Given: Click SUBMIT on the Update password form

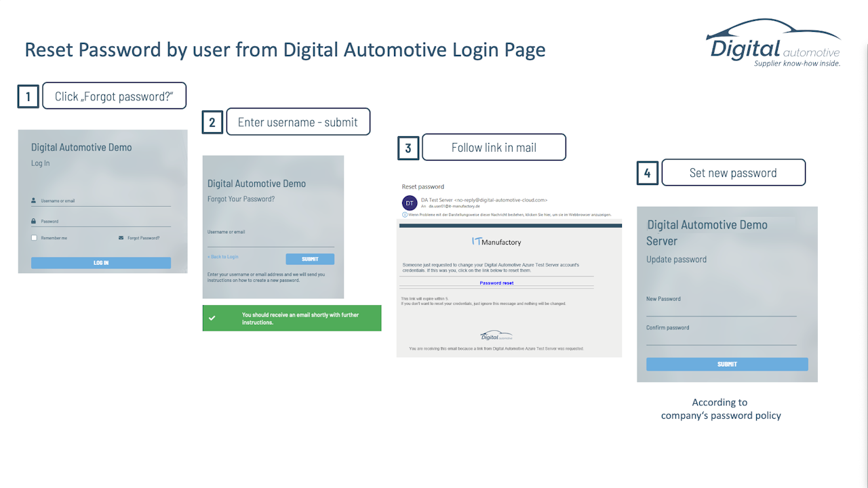Looking at the screenshot, I should point(727,364).
